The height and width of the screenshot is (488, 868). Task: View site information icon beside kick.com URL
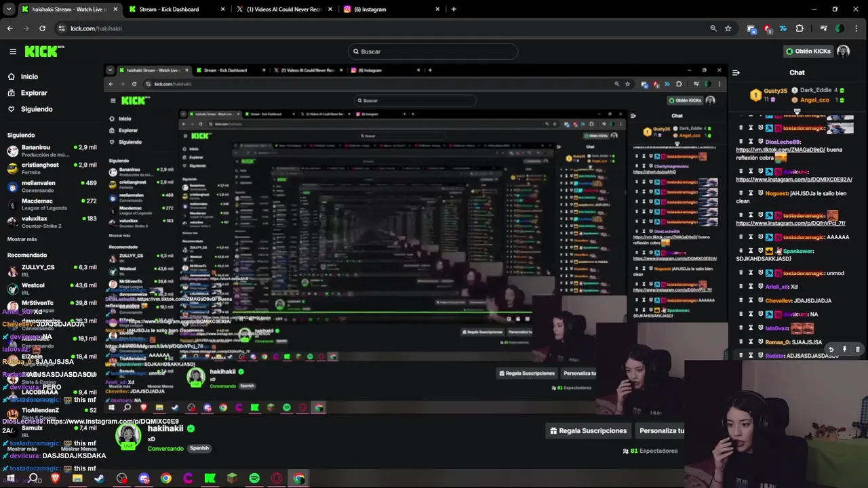pos(62,28)
